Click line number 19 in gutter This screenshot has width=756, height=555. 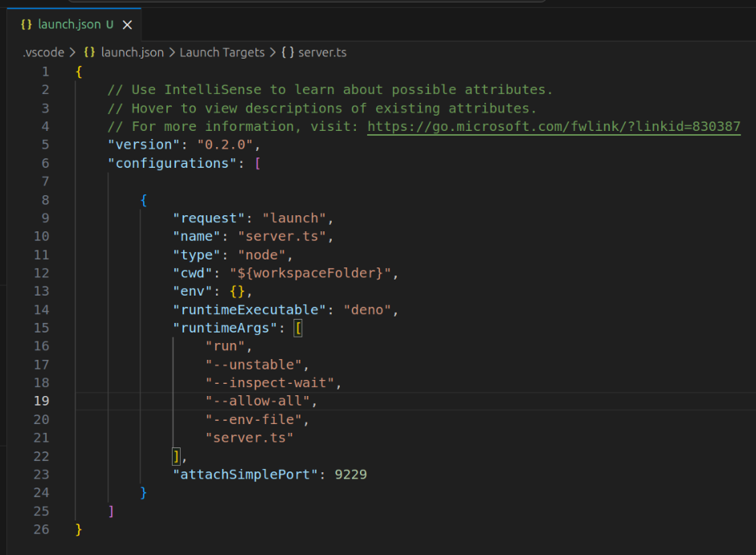coord(40,401)
